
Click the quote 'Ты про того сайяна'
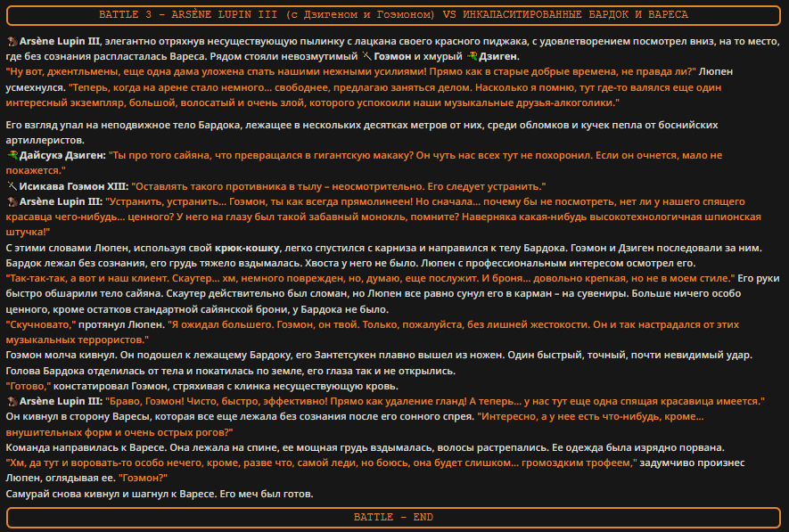[160, 155]
